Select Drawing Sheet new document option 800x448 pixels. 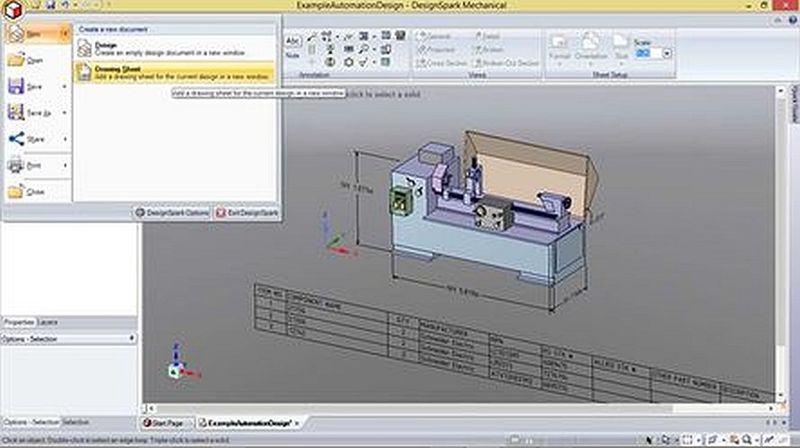click(175, 72)
